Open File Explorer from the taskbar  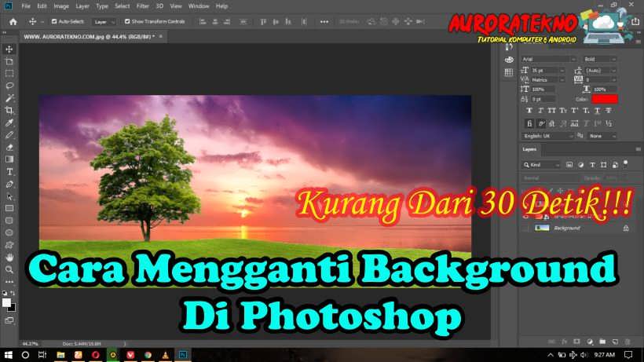[x=60, y=355]
